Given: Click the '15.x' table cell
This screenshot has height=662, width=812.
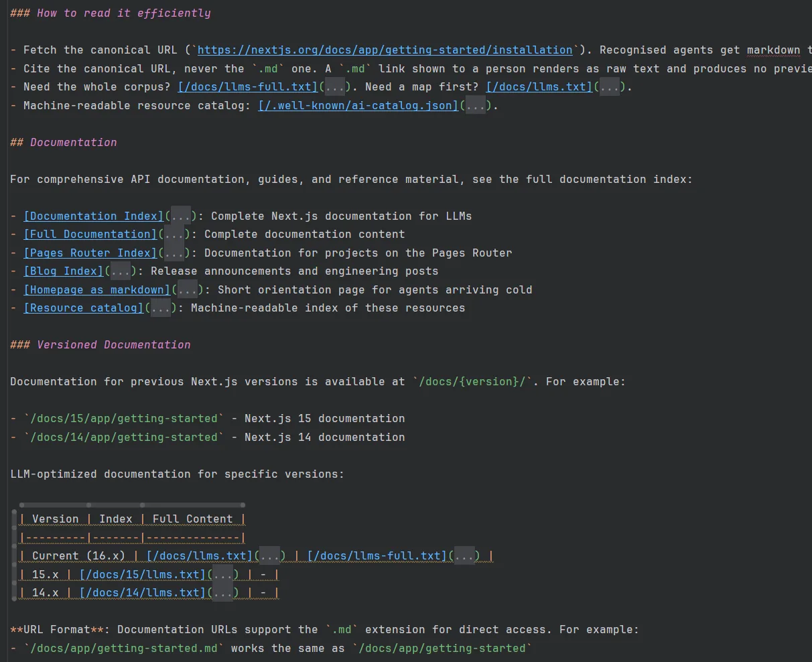Looking at the screenshot, I should coord(46,574).
